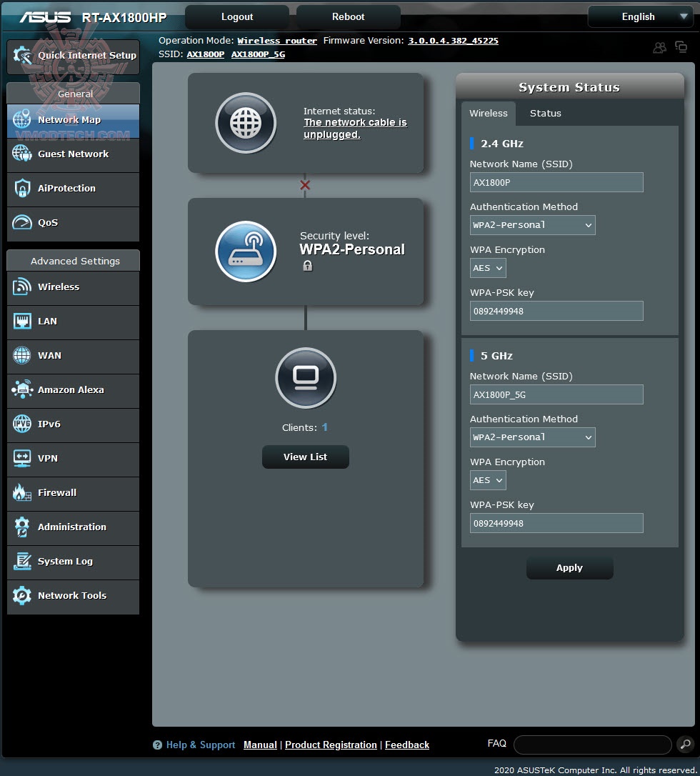Image resolution: width=700 pixels, height=776 pixels.
Task: Open the Wireless router operation mode link
Action: coord(277,41)
